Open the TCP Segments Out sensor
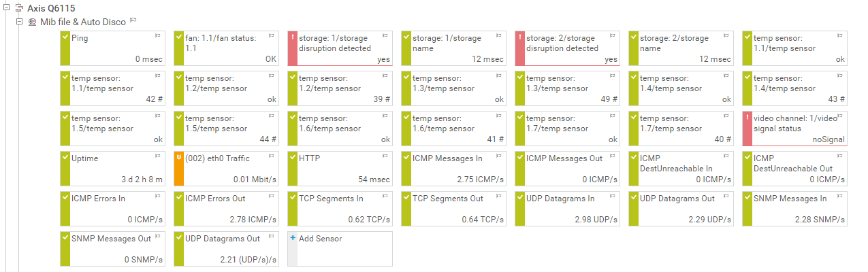 [453, 209]
